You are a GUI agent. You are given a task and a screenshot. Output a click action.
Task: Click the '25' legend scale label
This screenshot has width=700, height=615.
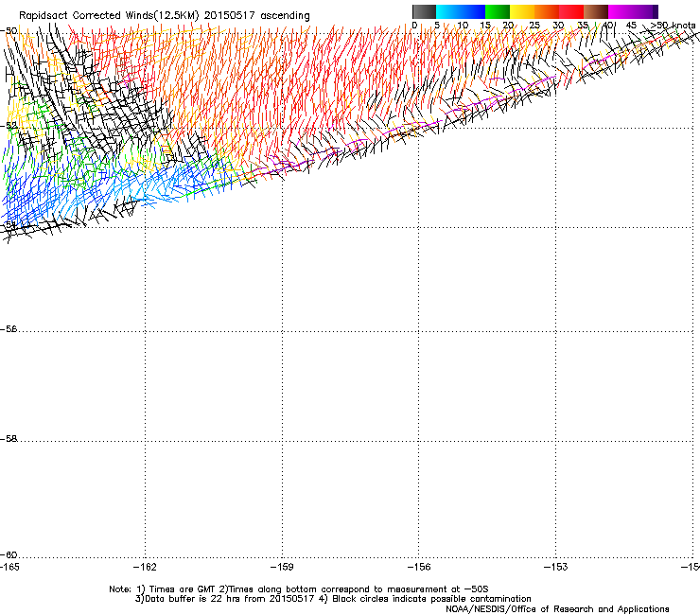coord(534,25)
